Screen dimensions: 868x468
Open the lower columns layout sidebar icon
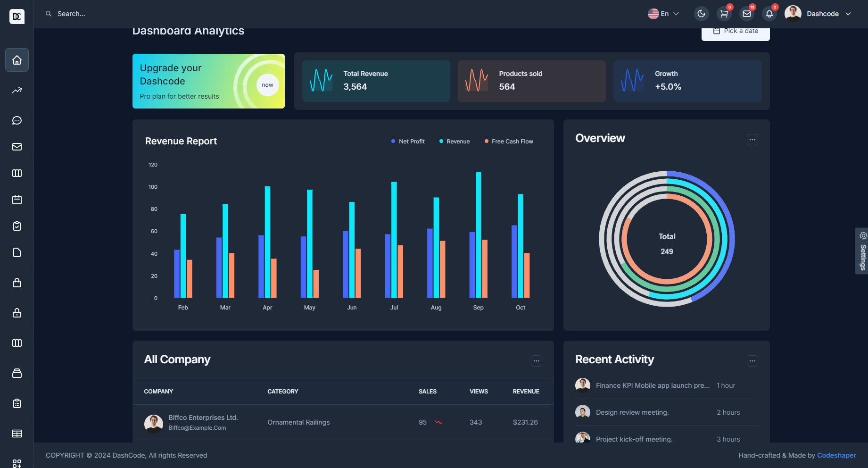click(17, 343)
